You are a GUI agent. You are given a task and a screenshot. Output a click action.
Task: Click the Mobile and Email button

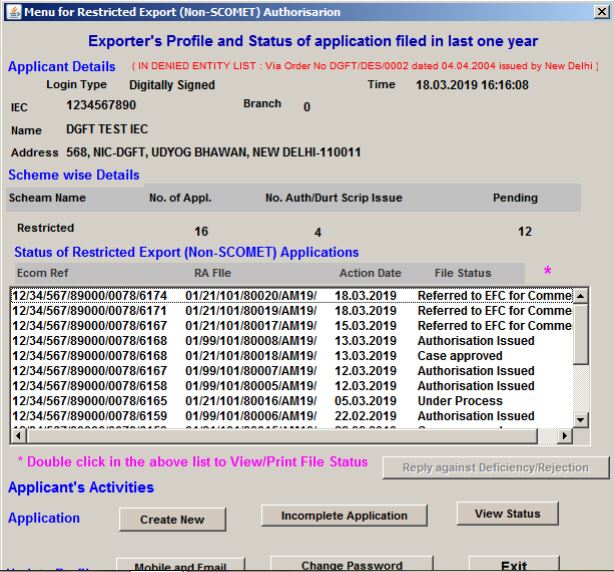click(181, 565)
